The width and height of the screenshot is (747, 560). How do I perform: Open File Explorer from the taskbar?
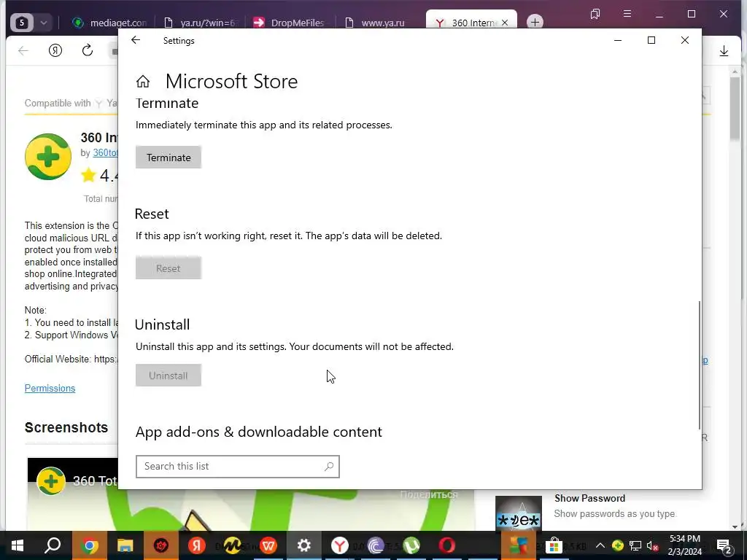125,545
